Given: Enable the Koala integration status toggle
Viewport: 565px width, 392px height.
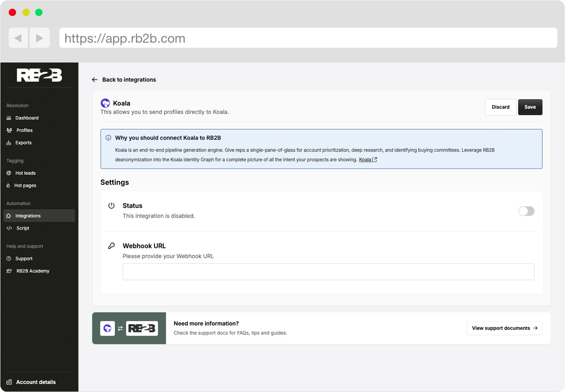Looking at the screenshot, I should click(x=527, y=211).
